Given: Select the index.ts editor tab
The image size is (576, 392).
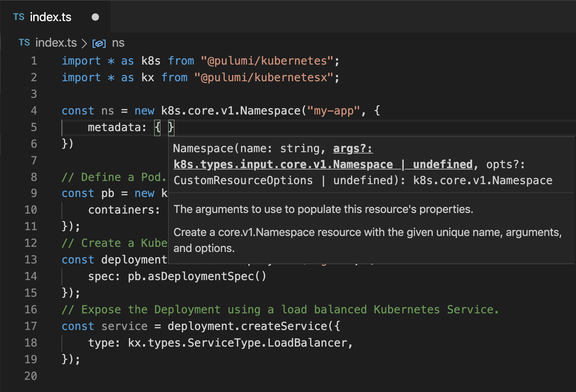Looking at the screenshot, I should point(51,17).
